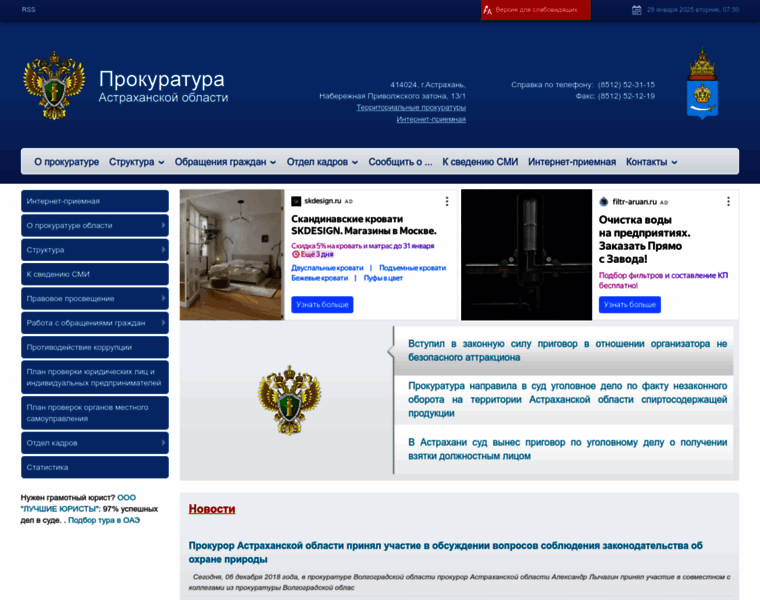The image size is (760, 600).
Task: Click the filtr-aruan.ru advertiser name
Action: coord(634,202)
